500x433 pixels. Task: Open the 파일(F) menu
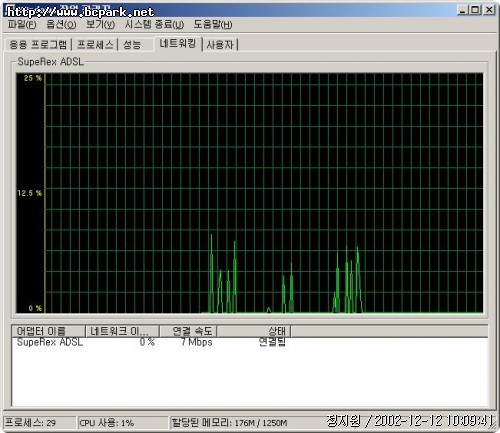tap(22, 24)
